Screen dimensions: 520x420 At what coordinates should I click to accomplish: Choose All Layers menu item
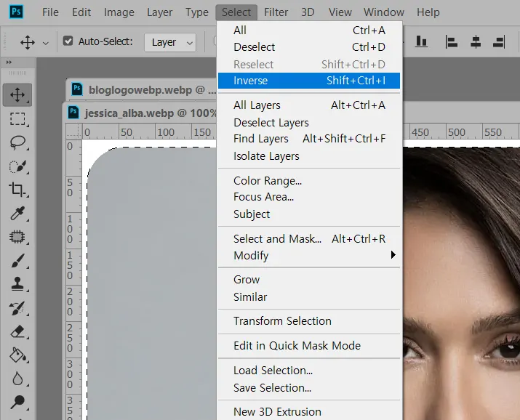309,105
